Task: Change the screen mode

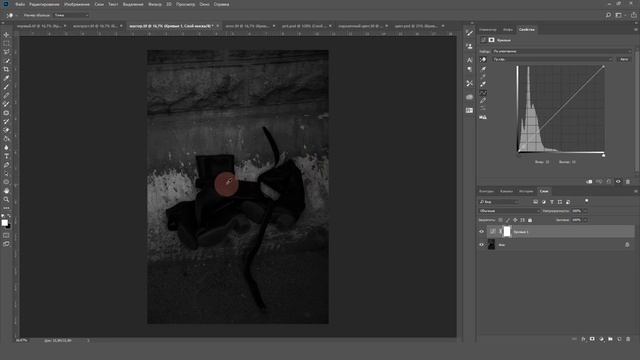Action: 6,244
